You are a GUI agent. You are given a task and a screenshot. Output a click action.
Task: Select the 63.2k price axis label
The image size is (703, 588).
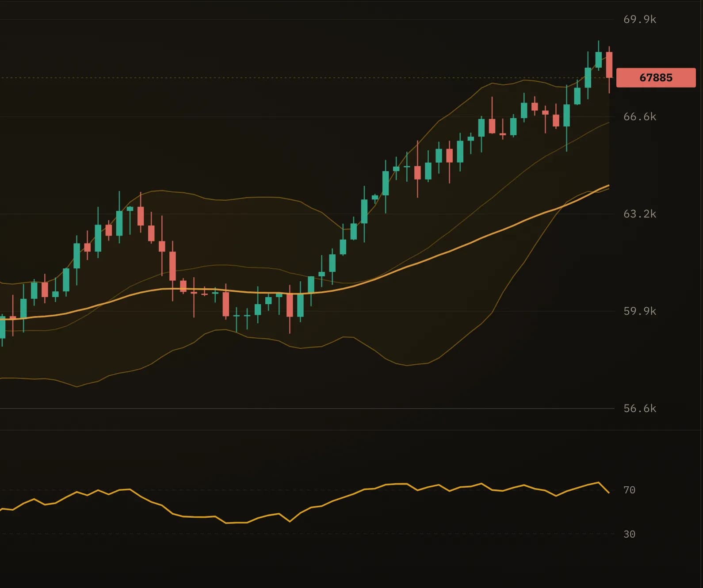pos(640,214)
